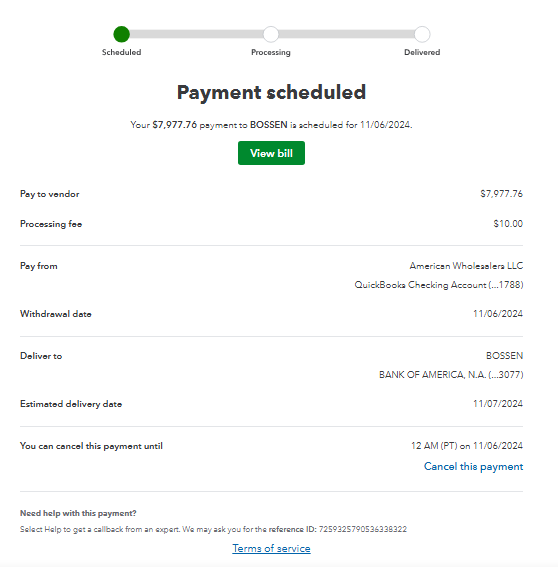This screenshot has height=567, width=558.
Task: Click the $10.00 processing fee amount
Action: 508,224
